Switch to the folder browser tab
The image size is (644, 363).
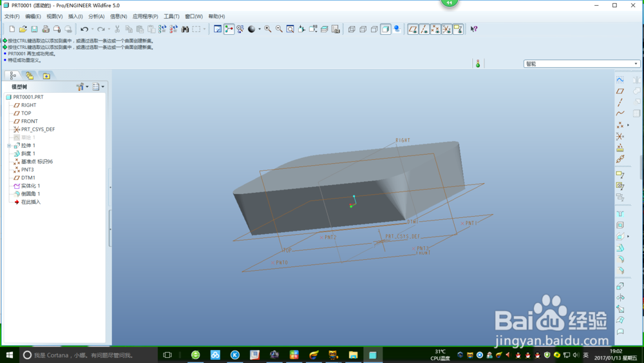[x=29, y=75]
